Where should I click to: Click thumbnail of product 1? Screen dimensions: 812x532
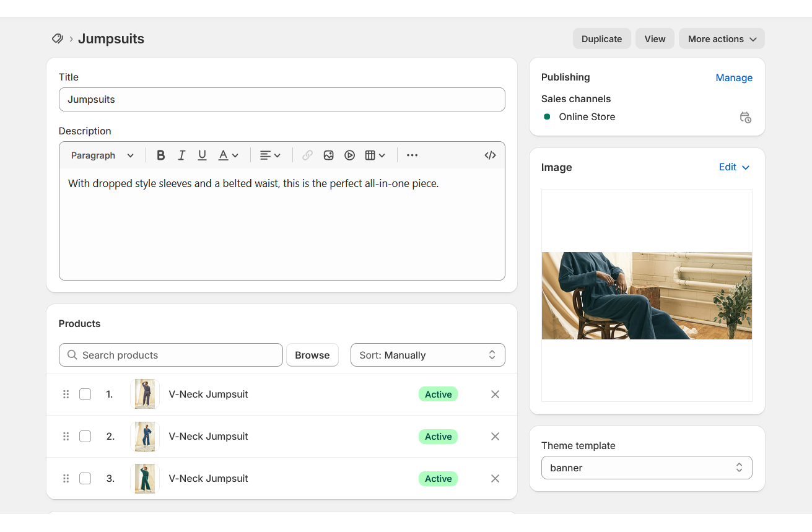tap(145, 395)
